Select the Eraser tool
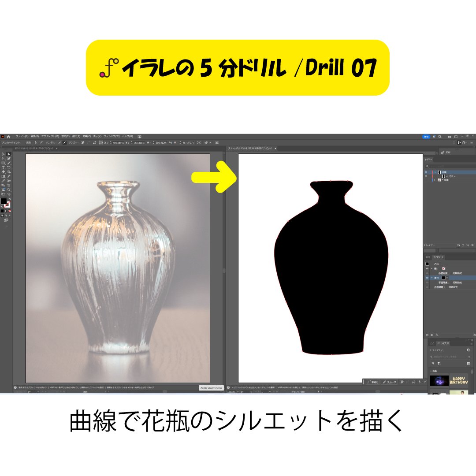476x476 pixels. [x=4, y=172]
